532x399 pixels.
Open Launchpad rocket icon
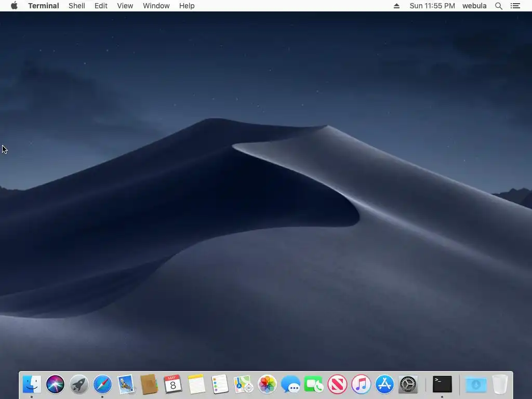[x=79, y=384]
